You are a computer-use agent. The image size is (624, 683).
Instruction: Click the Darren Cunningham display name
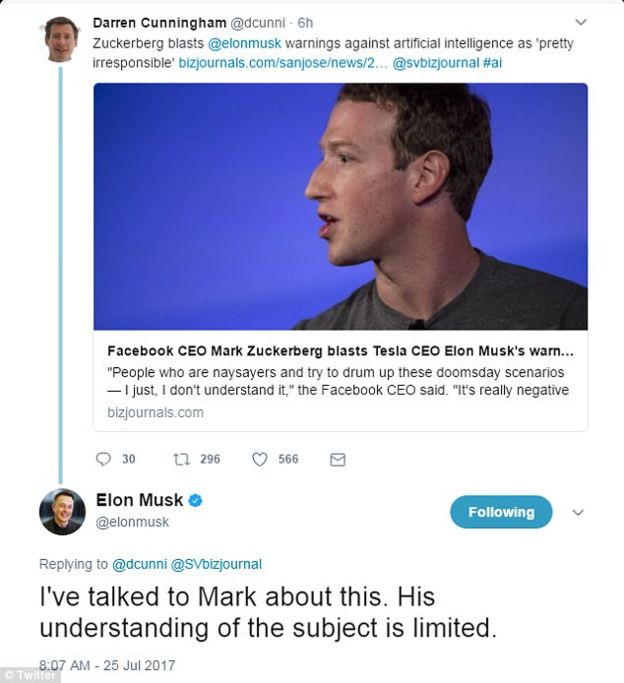(159, 23)
